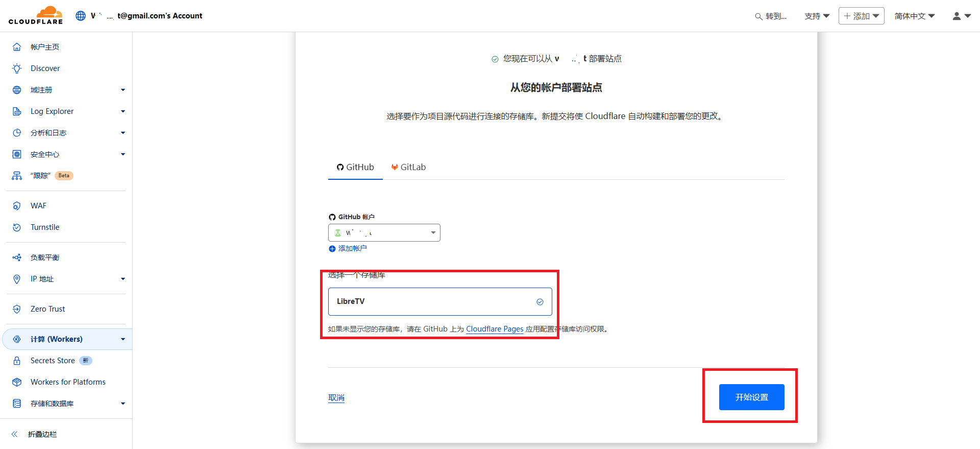Click the Secrets Store lock icon
The image size is (980, 449).
point(17,361)
